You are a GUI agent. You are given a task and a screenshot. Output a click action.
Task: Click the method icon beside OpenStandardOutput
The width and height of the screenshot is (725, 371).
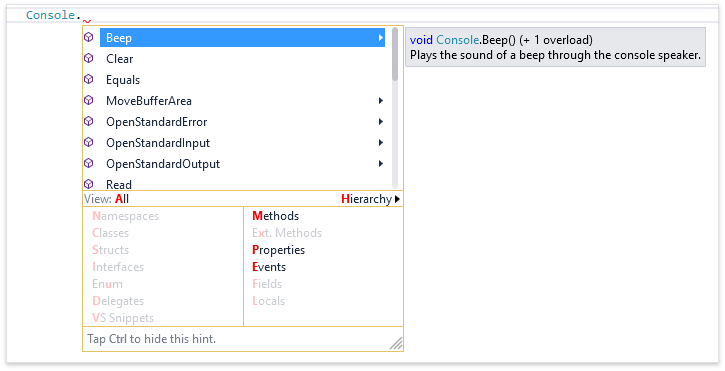89,163
